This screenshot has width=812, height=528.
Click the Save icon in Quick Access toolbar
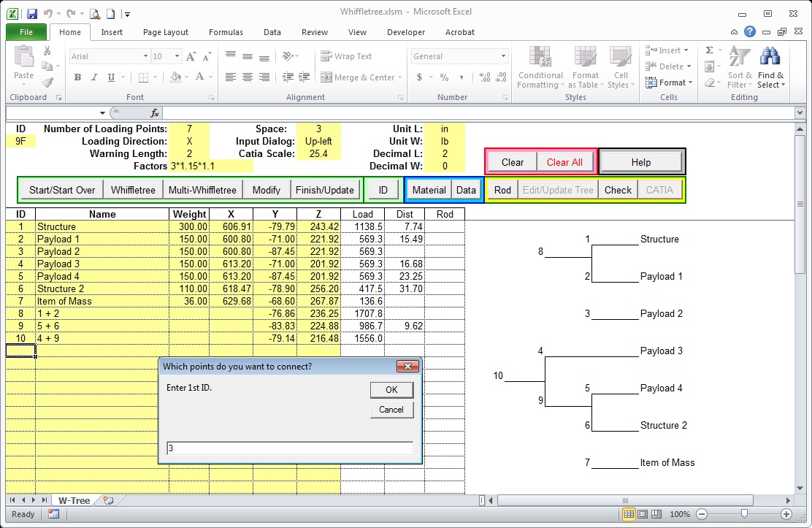[32, 14]
